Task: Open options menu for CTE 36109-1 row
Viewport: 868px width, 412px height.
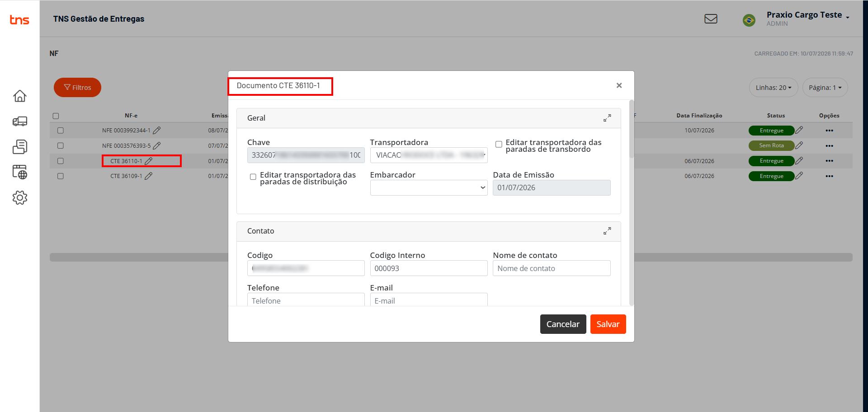Action: [x=829, y=176]
